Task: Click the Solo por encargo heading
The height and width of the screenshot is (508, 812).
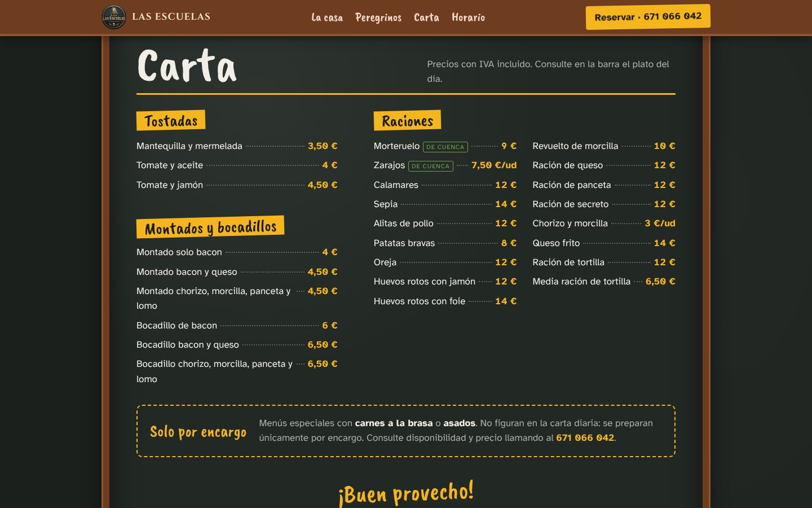Action: click(x=198, y=432)
